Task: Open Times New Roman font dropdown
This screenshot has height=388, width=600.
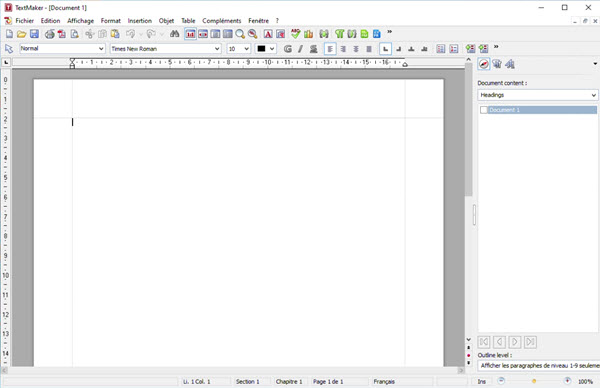Action: [x=166, y=49]
